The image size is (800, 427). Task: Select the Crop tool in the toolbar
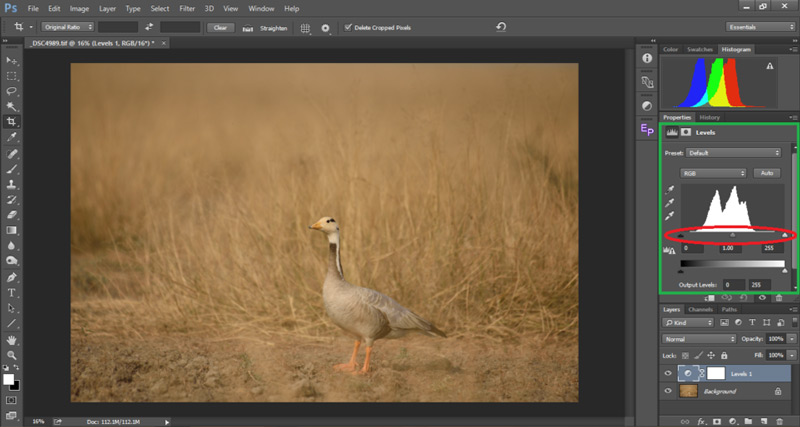pyautogui.click(x=12, y=120)
